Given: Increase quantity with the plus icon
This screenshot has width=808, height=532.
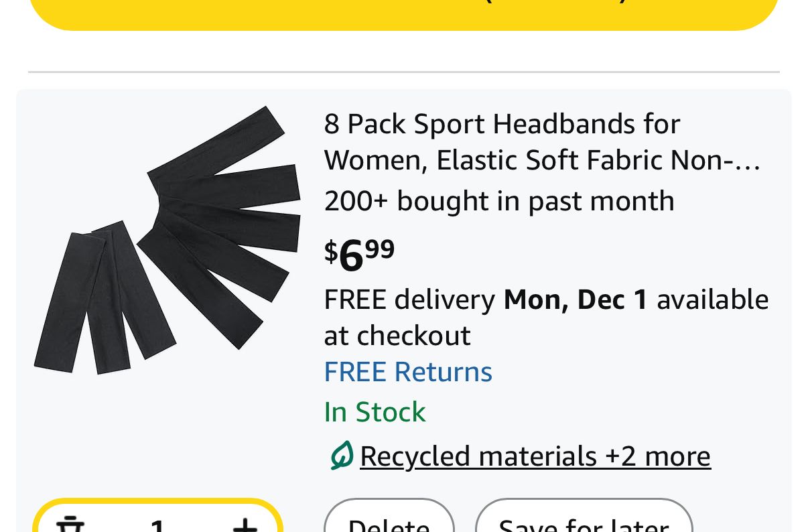Looking at the screenshot, I should click(245, 524).
